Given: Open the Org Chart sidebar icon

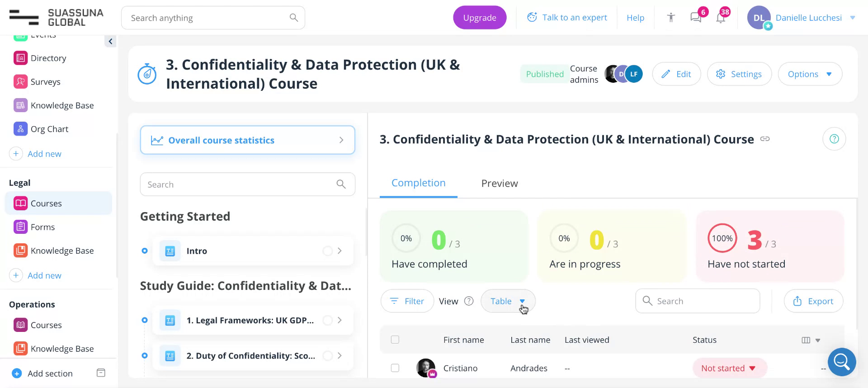Looking at the screenshot, I should (20, 129).
